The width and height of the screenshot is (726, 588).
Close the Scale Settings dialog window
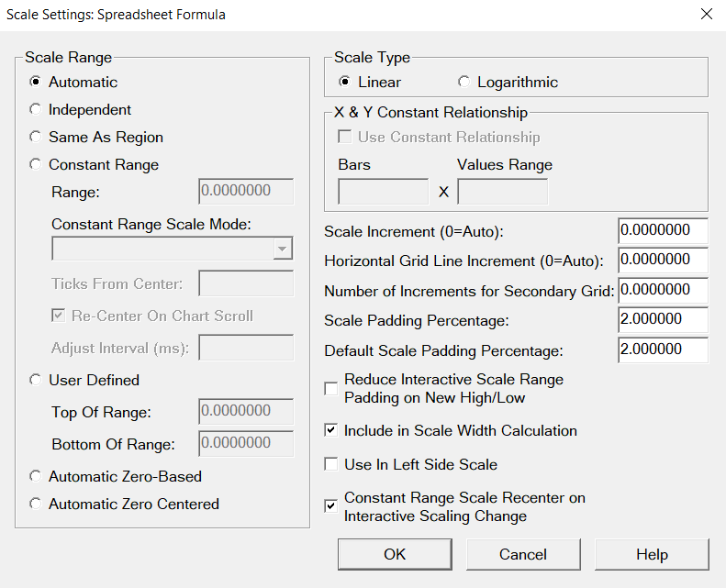tap(706, 14)
